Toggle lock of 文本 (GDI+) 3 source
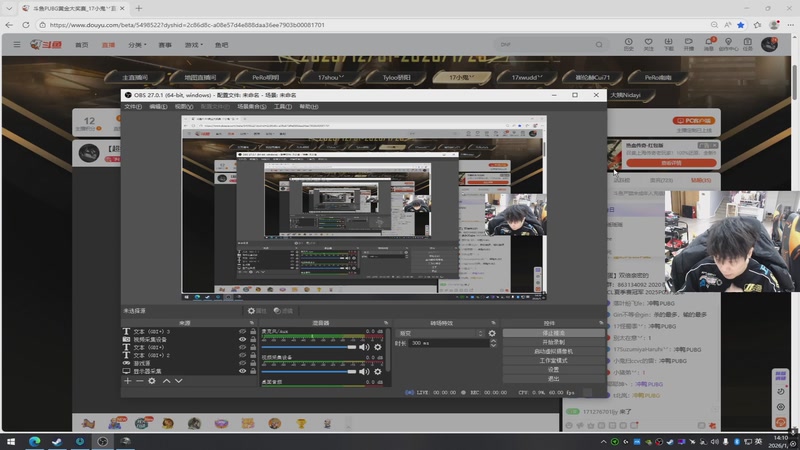 click(x=253, y=332)
